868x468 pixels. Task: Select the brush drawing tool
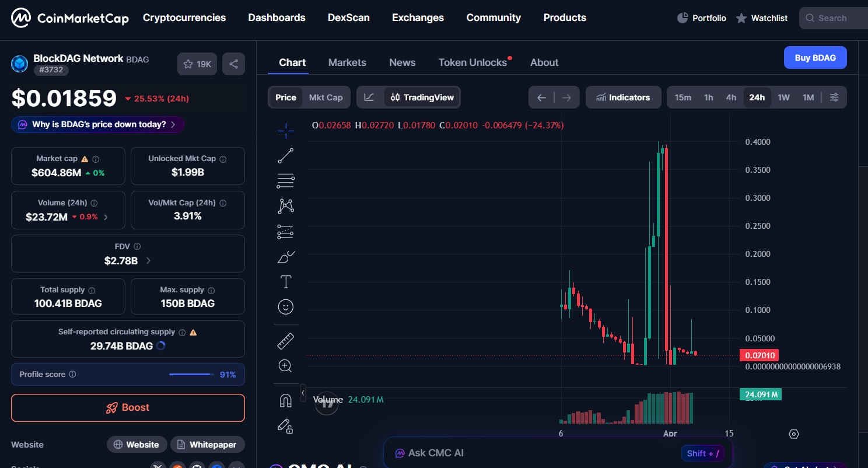pyautogui.click(x=286, y=257)
